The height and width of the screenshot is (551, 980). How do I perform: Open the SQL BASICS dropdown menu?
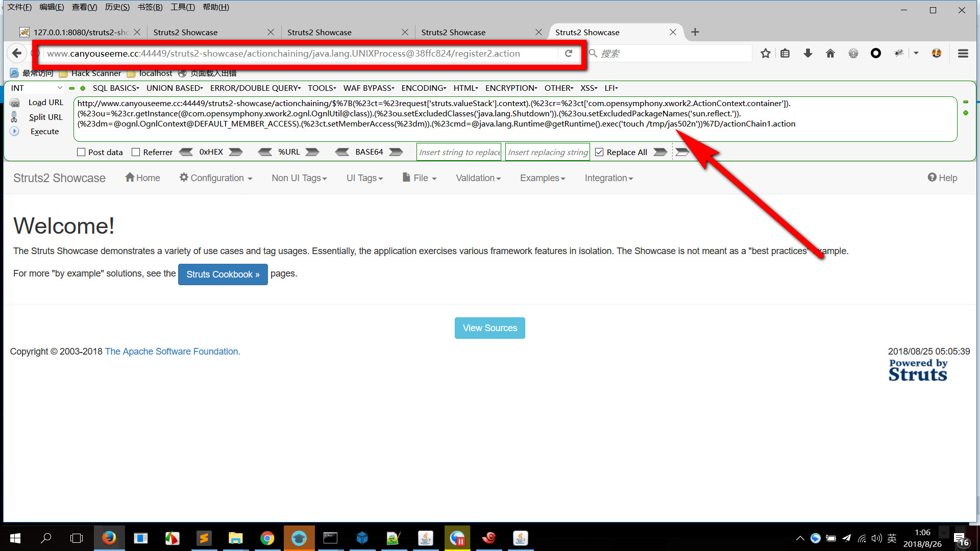pos(116,88)
